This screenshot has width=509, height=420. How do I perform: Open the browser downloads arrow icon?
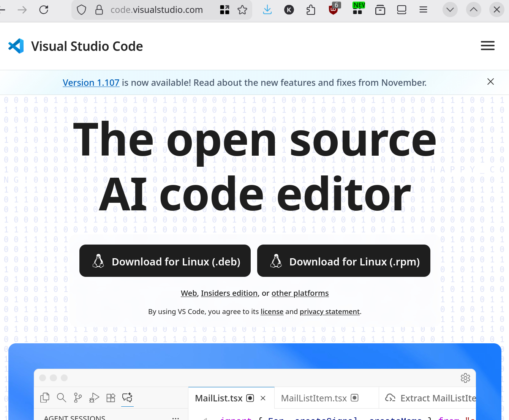(267, 10)
